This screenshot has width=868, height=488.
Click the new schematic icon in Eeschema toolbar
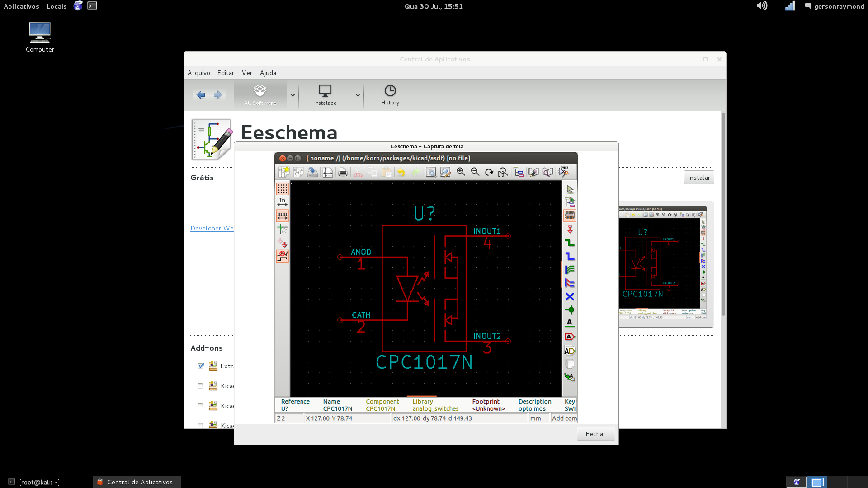coord(284,172)
